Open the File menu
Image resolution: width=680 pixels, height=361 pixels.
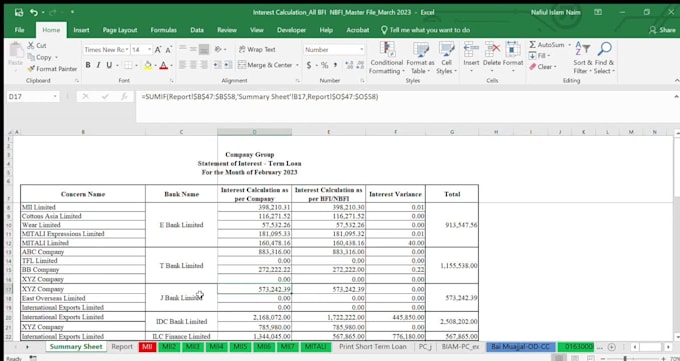(20, 30)
